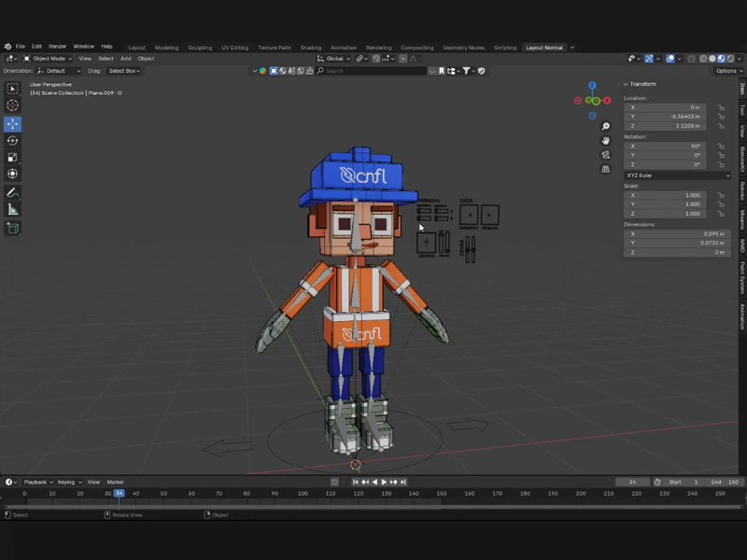Open the XYZ Euler rotation mode dropdown
747x560 pixels.
678,175
